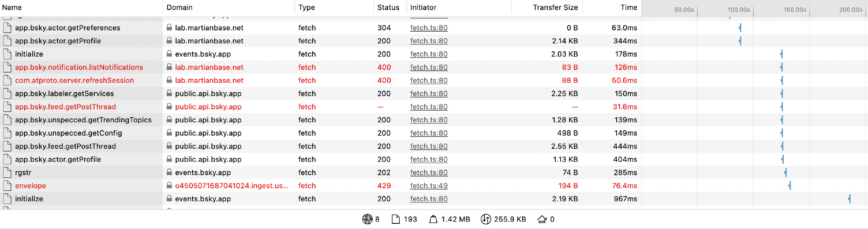Screen dimensions: 868x229
Task: Click the waterfall bar for the envelope request
Action: [790, 186]
